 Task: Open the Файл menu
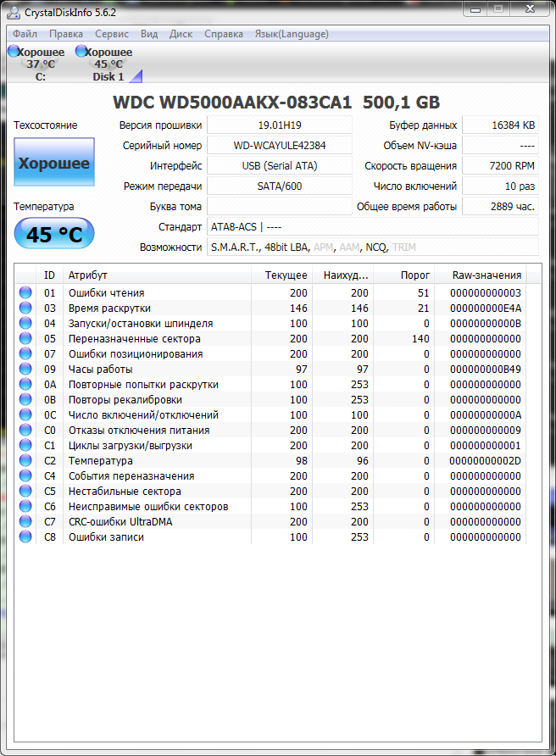25,34
